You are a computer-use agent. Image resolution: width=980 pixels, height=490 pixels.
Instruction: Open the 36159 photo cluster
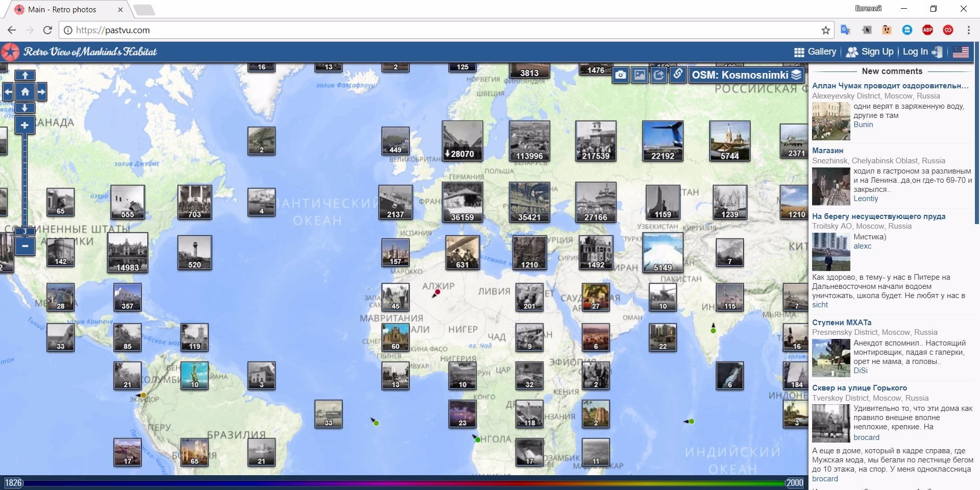pos(462,202)
